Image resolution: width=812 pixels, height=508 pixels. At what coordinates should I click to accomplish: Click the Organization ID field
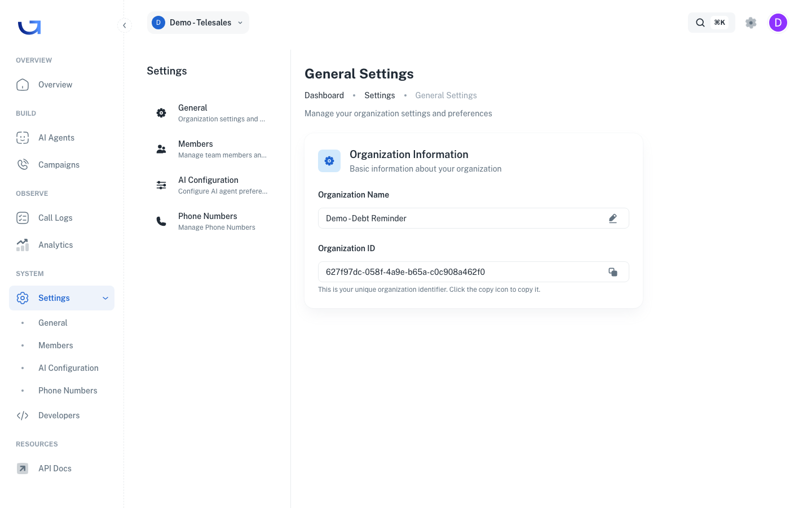tap(474, 272)
